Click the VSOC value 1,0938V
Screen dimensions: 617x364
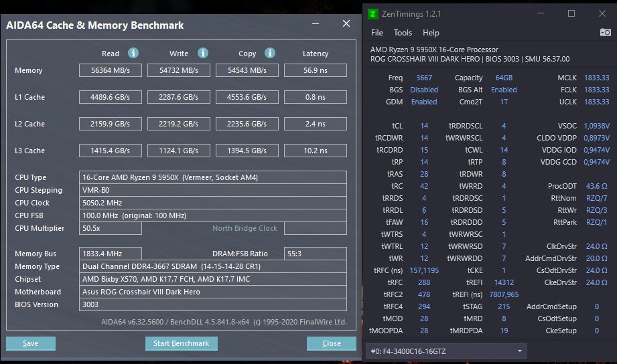pyautogui.click(x=596, y=126)
